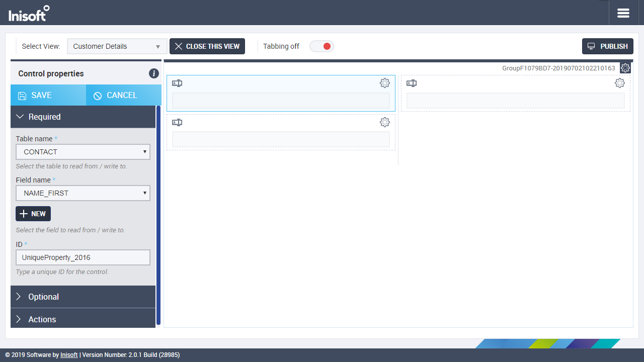The width and height of the screenshot is (644, 362).
Task: Open the Field name NAME_FIRST dropdown
Action: [83, 193]
